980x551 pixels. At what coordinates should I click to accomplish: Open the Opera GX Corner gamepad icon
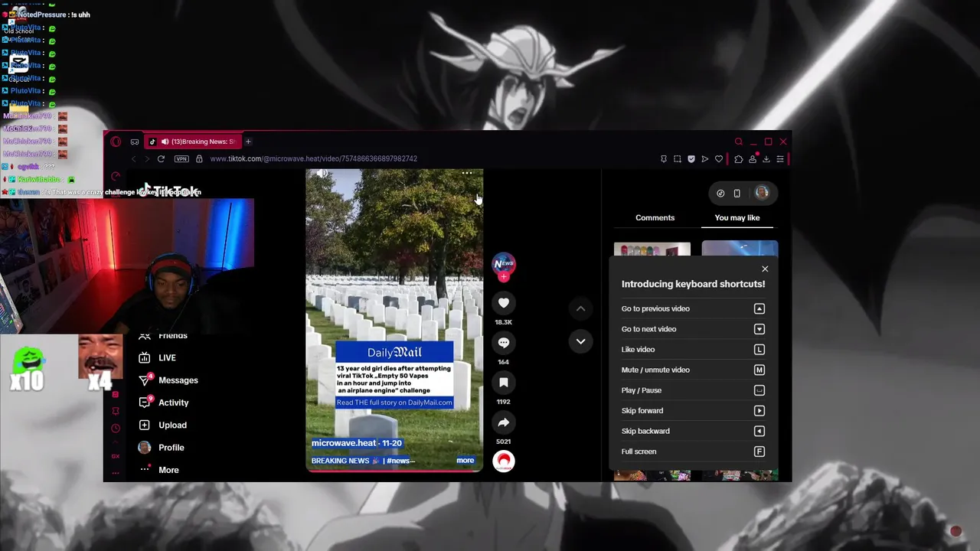coord(135,142)
